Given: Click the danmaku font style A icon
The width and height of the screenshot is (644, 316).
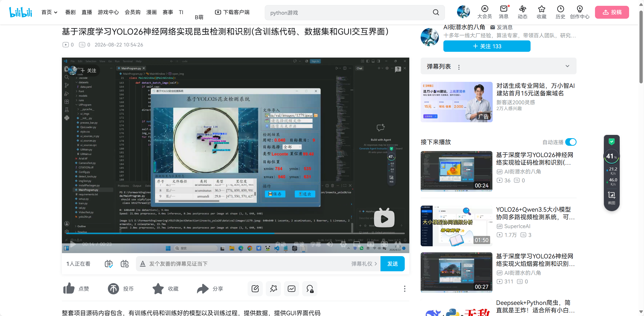Looking at the screenshot, I should (143, 264).
